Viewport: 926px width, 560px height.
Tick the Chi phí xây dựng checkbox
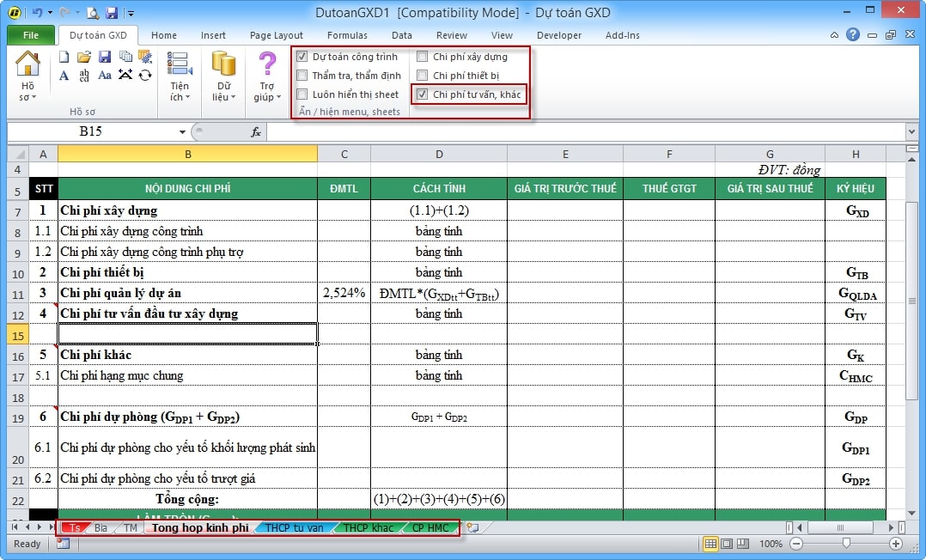(x=423, y=57)
